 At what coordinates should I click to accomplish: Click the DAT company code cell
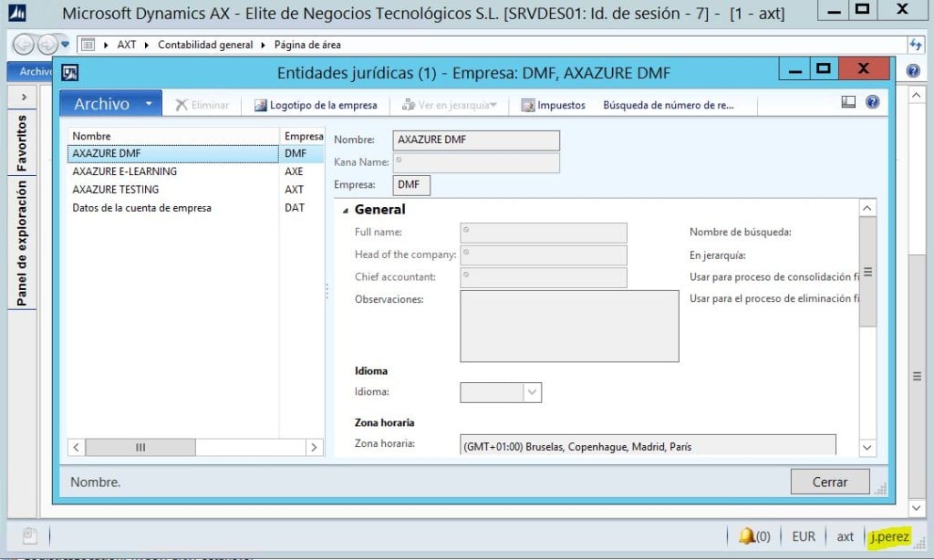pyautogui.click(x=301, y=208)
